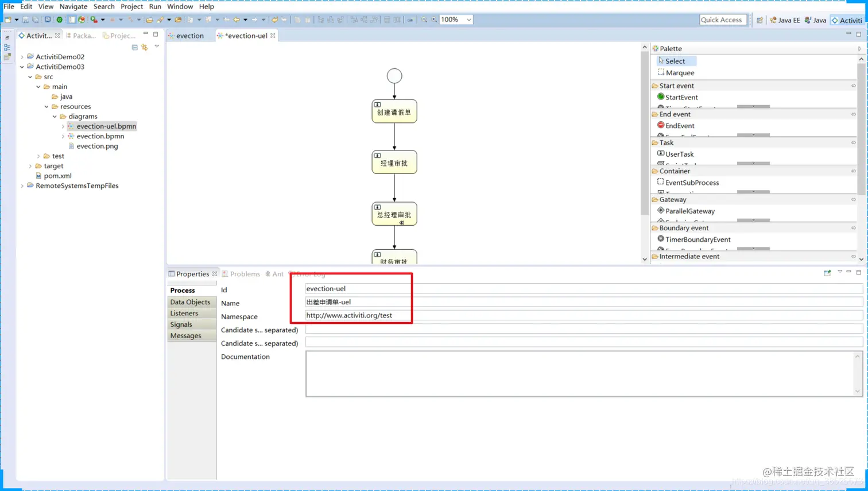Select evection-uel.bpmn file

point(102,126)
